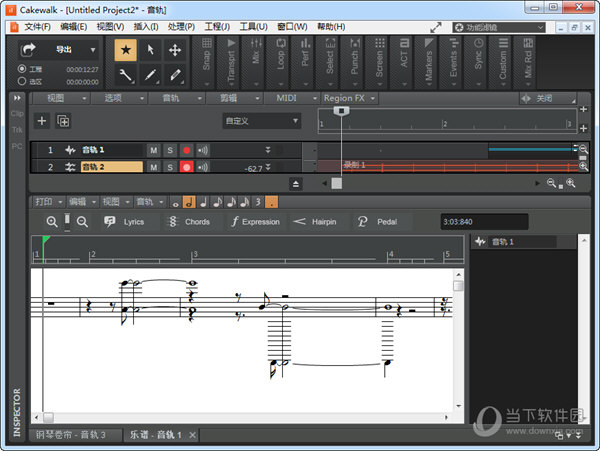Open the 帮助(H) menu
This screenshot has width=600, height=451.
click(x=331, y=27)
